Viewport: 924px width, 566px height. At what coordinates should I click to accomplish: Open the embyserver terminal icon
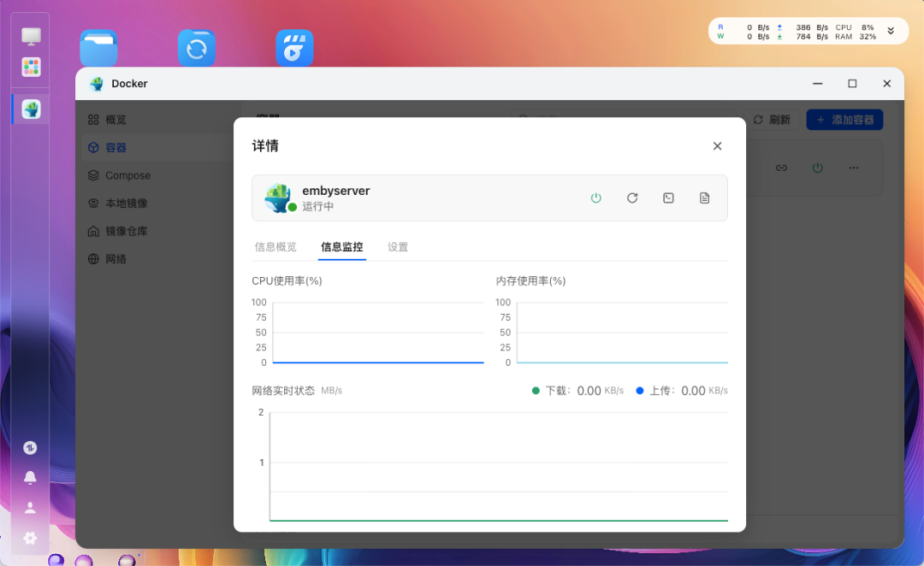pyautogui.click(x=668, y=198)
